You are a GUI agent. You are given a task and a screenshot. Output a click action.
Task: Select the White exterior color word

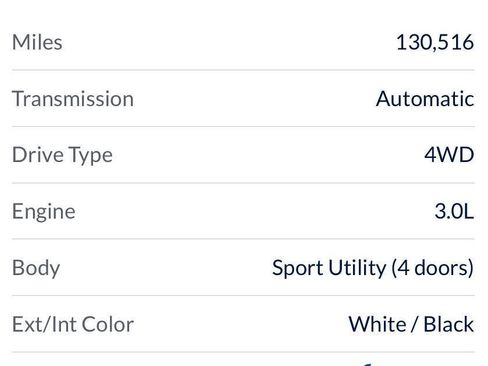377,324
